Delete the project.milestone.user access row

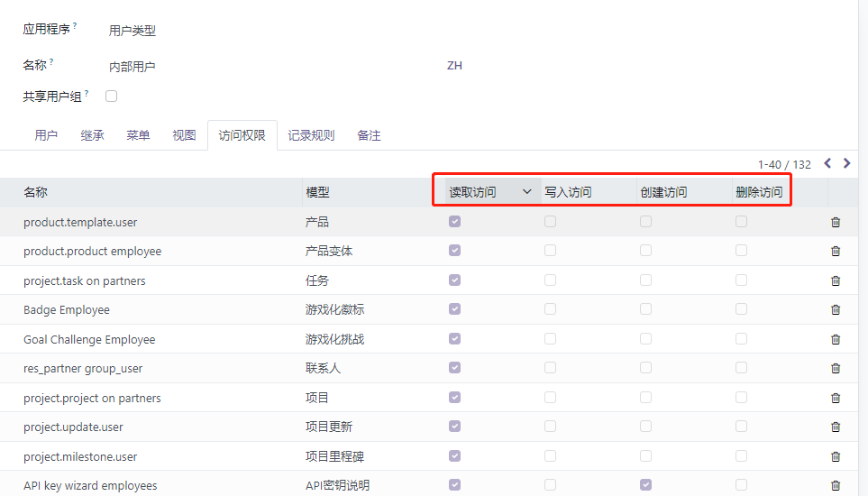pos(836,456)
